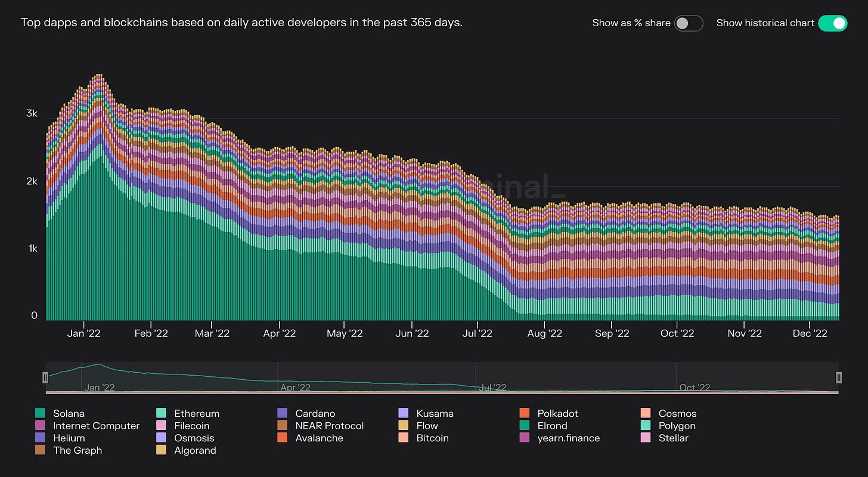Click the Flow legend label

[x=427, y=426]
